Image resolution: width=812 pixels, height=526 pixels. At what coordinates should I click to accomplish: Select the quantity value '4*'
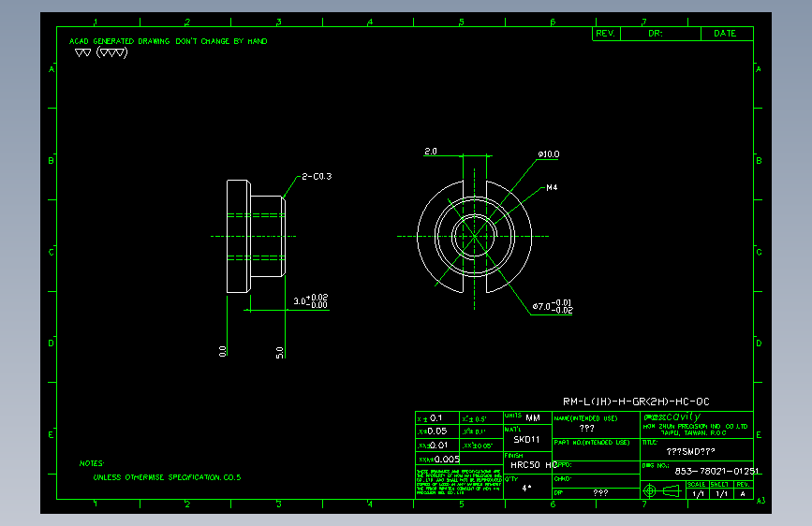click(526, 488)
